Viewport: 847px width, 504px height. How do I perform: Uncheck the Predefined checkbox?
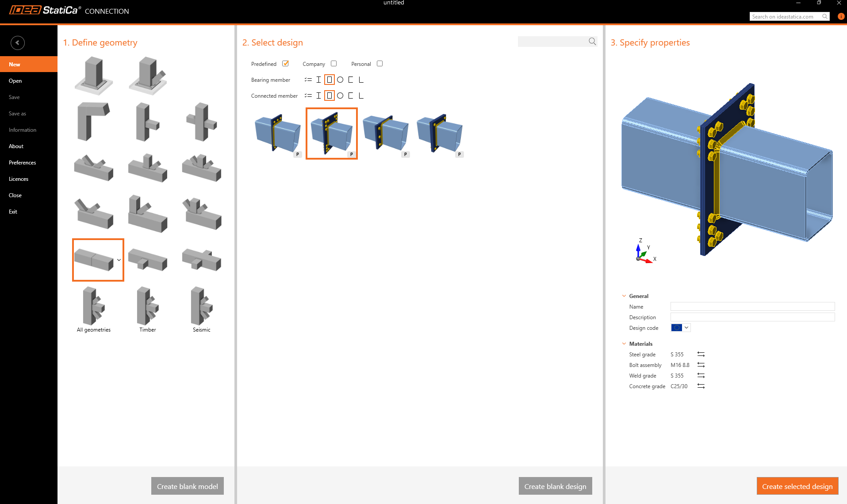click(285, 64)
